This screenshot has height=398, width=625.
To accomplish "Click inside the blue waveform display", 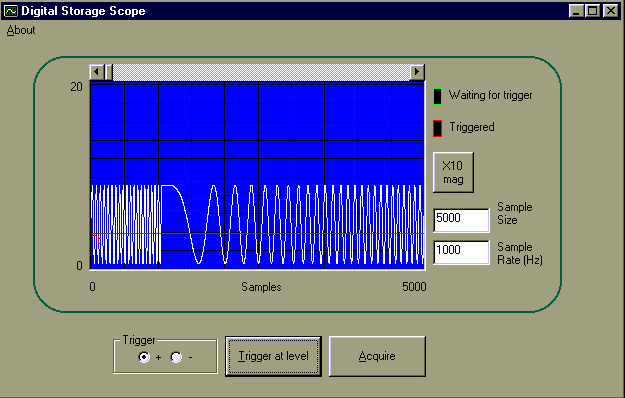I will pos(257,175).
